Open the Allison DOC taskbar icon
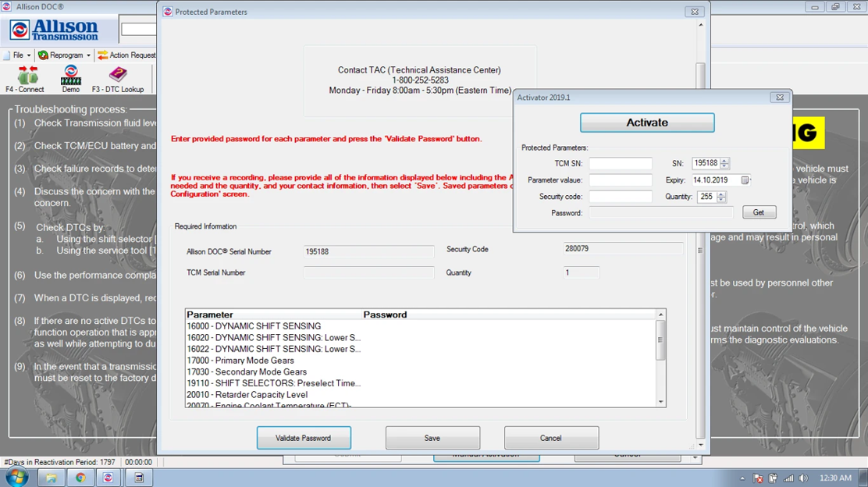The image size is (868, 487). pyautogui.click(x=108, y=478)
